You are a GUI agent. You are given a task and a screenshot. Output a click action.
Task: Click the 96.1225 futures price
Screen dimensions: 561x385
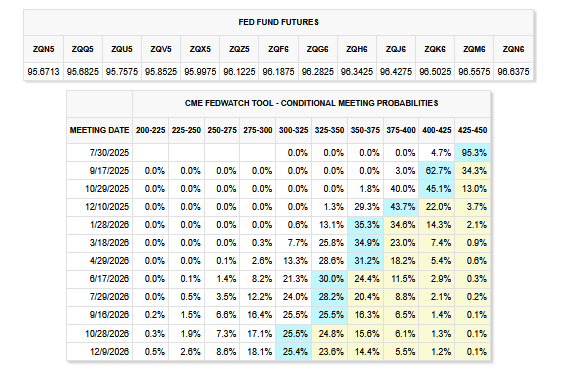tap(239, 72)
